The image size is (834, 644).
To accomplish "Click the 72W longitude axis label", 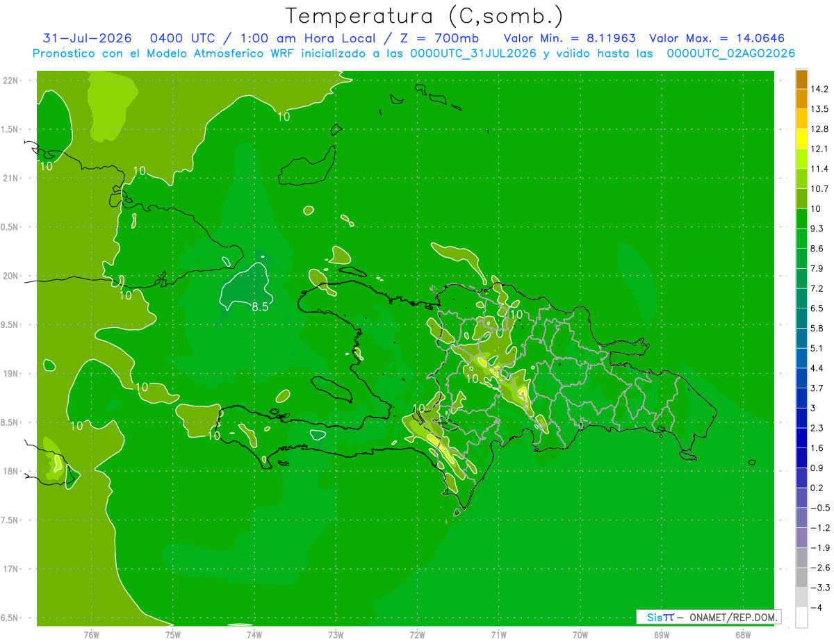I will click(x=417, y=634).
